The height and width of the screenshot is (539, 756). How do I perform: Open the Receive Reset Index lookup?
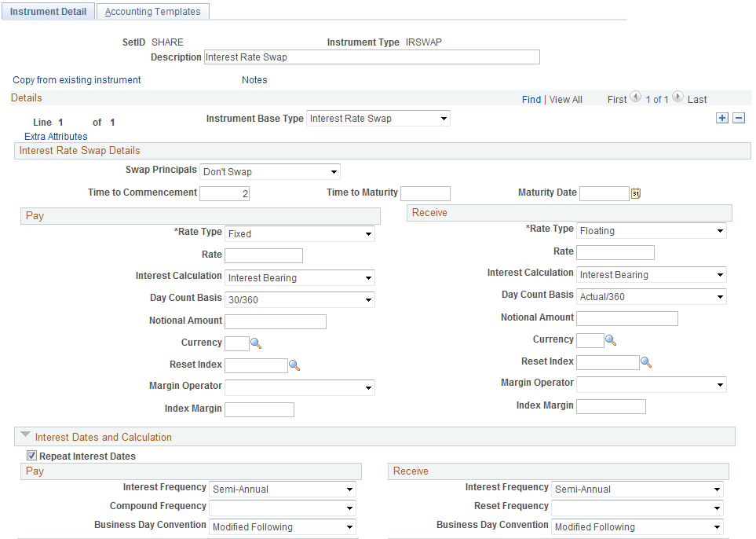tap(646, 361)
